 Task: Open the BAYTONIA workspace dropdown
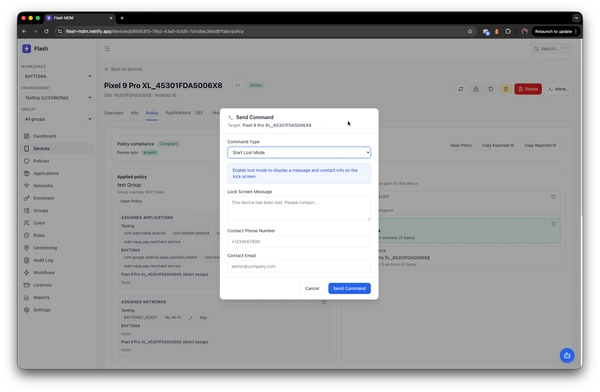[57, 76]
